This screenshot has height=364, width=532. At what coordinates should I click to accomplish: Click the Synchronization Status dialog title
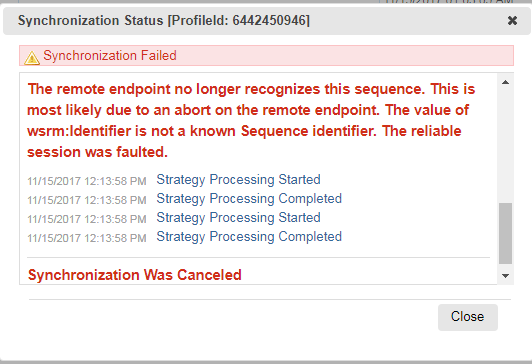[164, 21]
